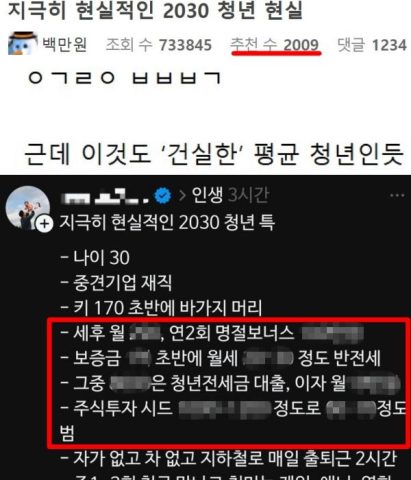Viewport: 411px width, 480px height.
Task: Click the 추천 수 2009 recommendation count
Action: click(x=275, y=45)
